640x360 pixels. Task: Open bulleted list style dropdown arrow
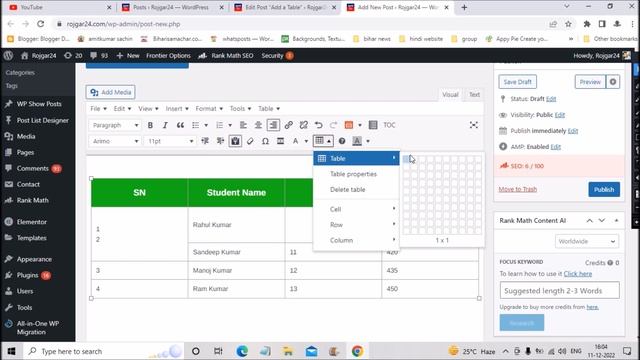[206, 125]
